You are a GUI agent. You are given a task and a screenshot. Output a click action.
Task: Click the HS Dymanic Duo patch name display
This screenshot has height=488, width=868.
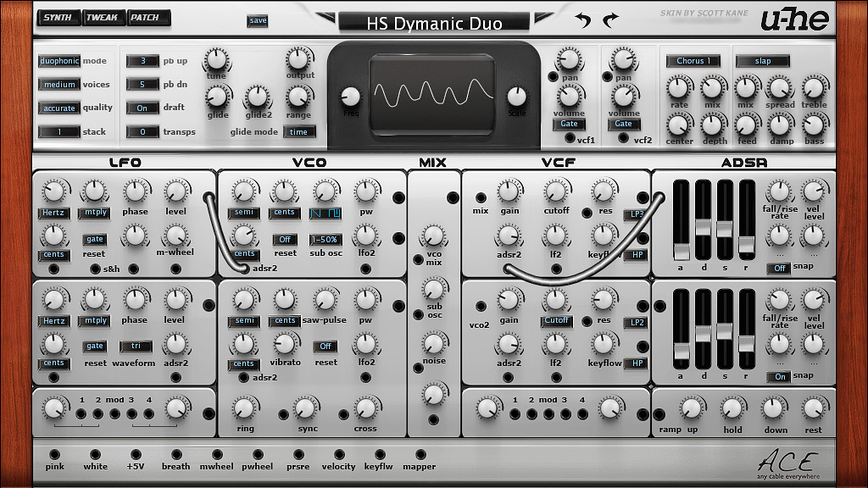click(434, 23)
